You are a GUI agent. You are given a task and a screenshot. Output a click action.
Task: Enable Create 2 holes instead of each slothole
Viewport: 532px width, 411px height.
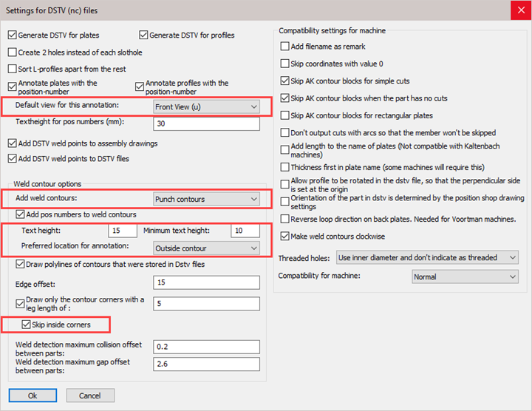click(12, 52)
